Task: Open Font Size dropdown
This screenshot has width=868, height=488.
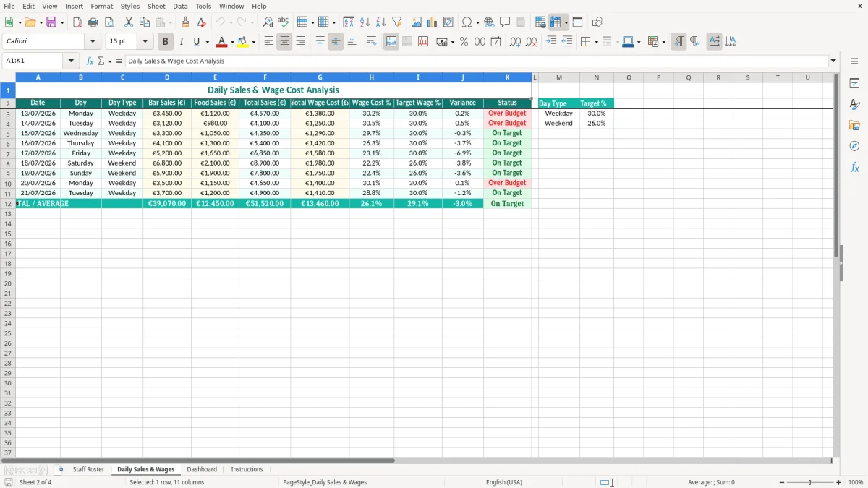Action: (145, 42)
